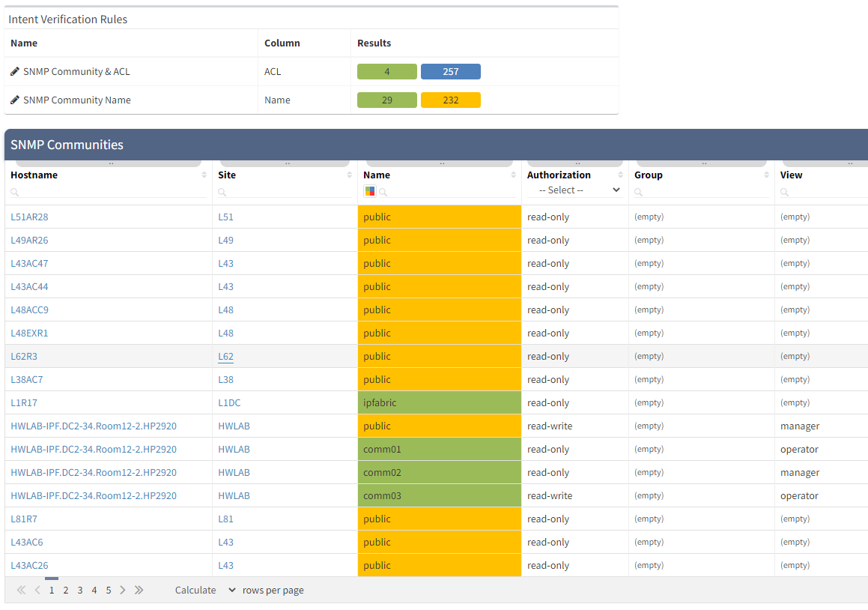Open the Authorization Select dropdown filter

click(x=574, y=190)
